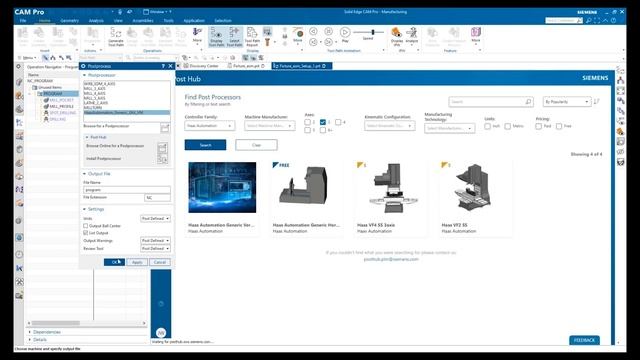Click the blue Search button
640x360 pixels.
tap(205, 145)
